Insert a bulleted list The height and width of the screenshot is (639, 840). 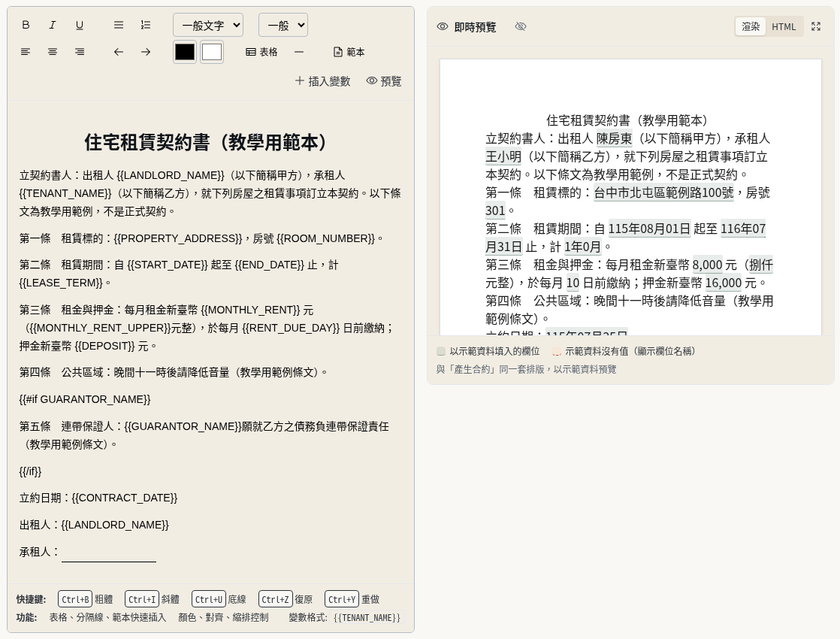[119, 26]
